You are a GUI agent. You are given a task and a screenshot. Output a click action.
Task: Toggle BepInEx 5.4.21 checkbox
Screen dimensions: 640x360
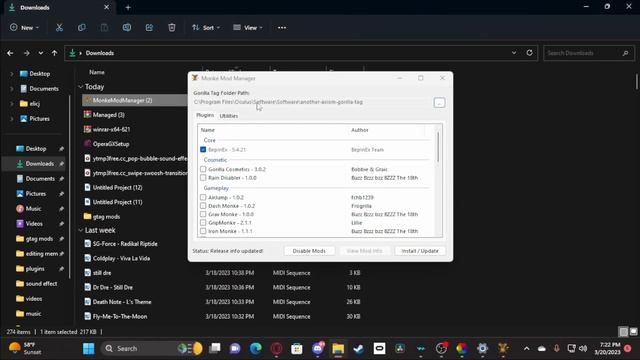click(203, 150)
